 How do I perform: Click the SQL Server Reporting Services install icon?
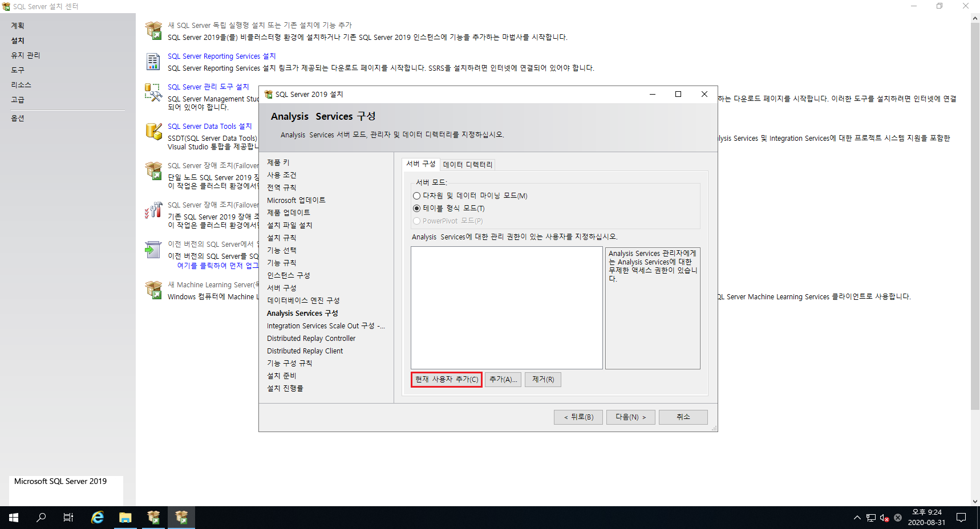(x=153, y=62)
